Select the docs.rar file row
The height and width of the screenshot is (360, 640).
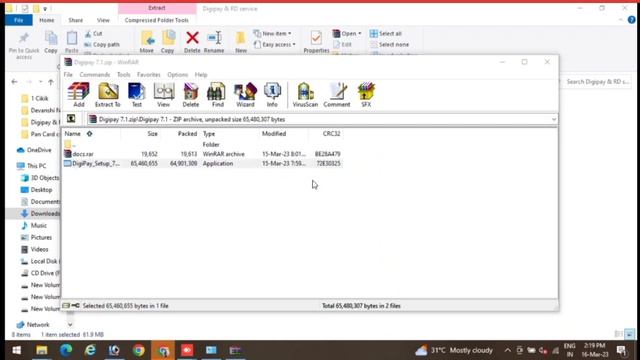pos(202,154)
